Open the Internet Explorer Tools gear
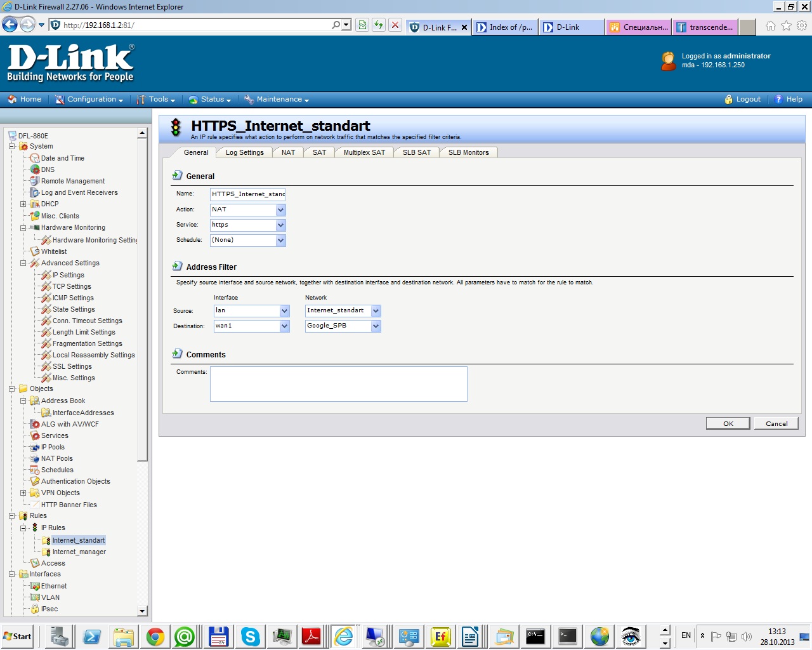Viewport: 812px width, 650px height. (x=802, y=26)
